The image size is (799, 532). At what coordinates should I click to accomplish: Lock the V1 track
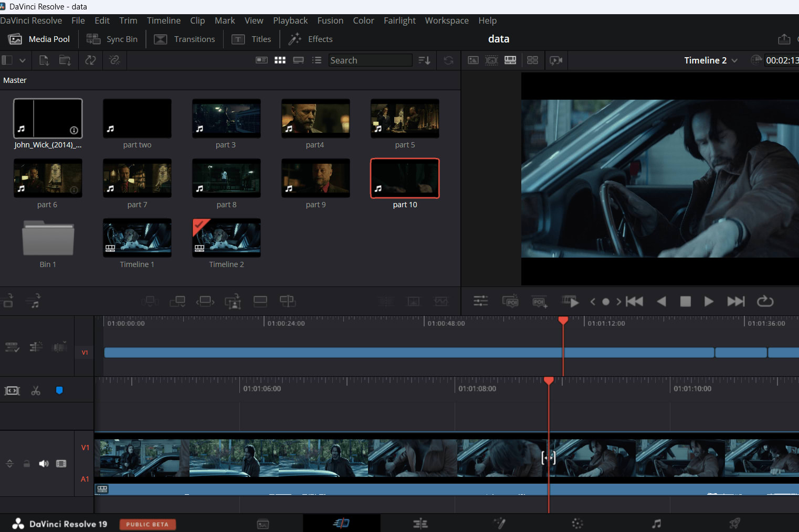[x=27, y=464]
